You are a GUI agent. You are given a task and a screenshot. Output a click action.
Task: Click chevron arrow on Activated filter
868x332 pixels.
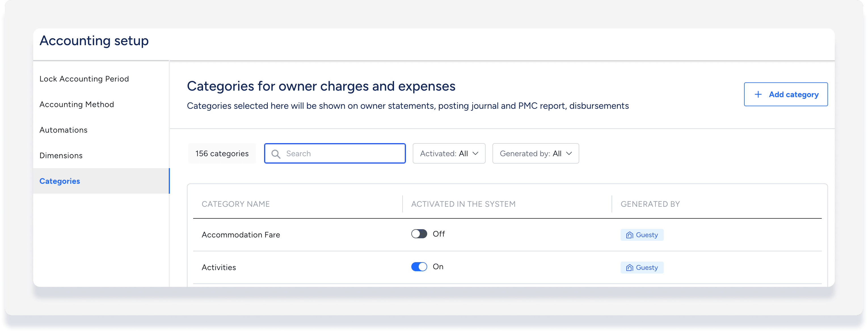[x=475, y=154]
